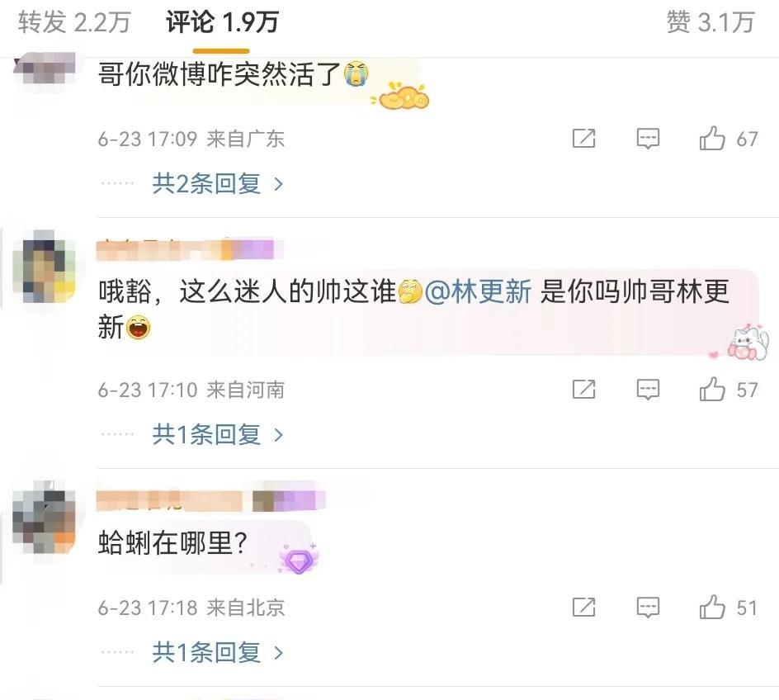Open avatar of the Henan commenter
779x700 pixels.
click(45, 266)
